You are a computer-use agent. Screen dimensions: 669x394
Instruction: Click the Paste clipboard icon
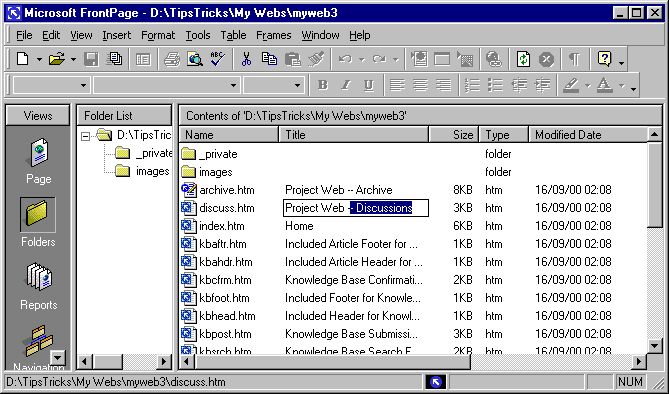(293, 59)
